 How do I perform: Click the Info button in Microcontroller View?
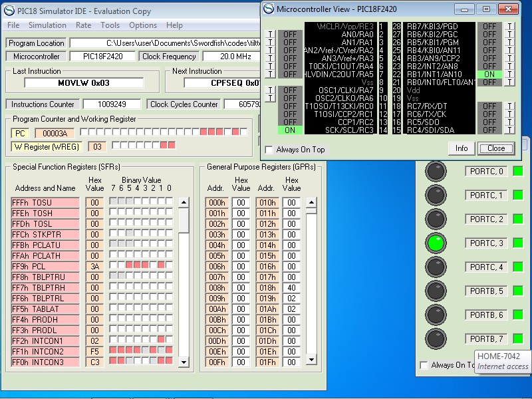click(461, 148)
